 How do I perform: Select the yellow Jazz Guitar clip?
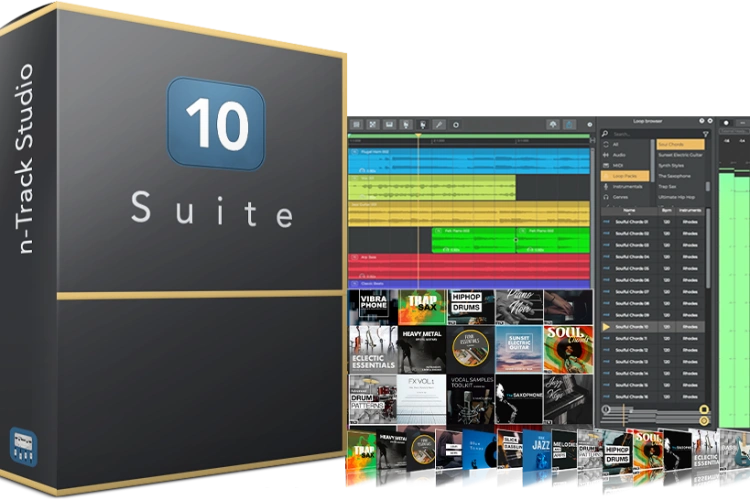tap(469, 214)
